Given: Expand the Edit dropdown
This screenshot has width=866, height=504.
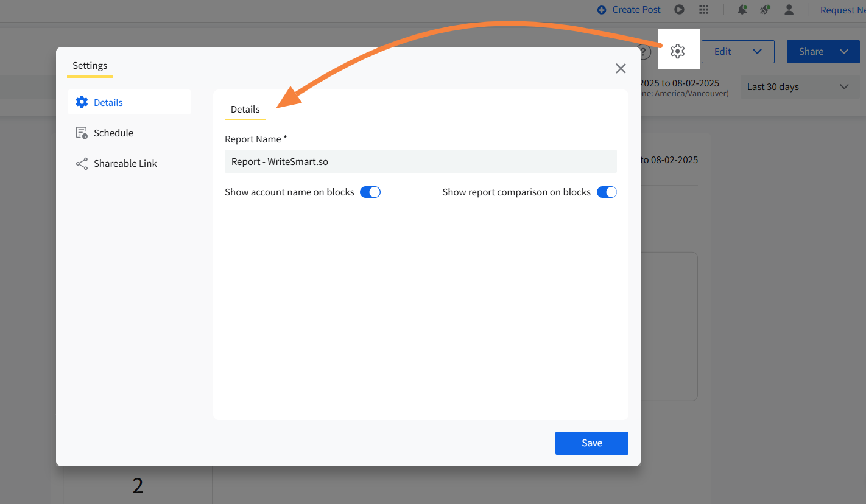Looking at the screenshot, I should (757, 52).
